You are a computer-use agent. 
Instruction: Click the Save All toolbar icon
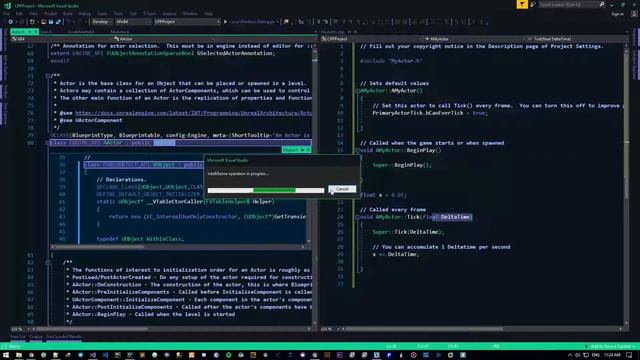tap(58, 22)
